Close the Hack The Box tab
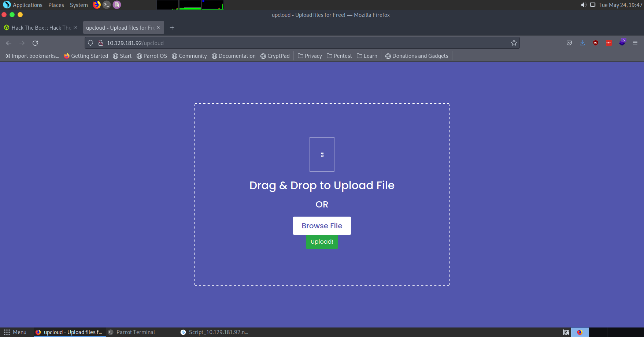Viewport: 644px width, 337px height. point(76,27)
